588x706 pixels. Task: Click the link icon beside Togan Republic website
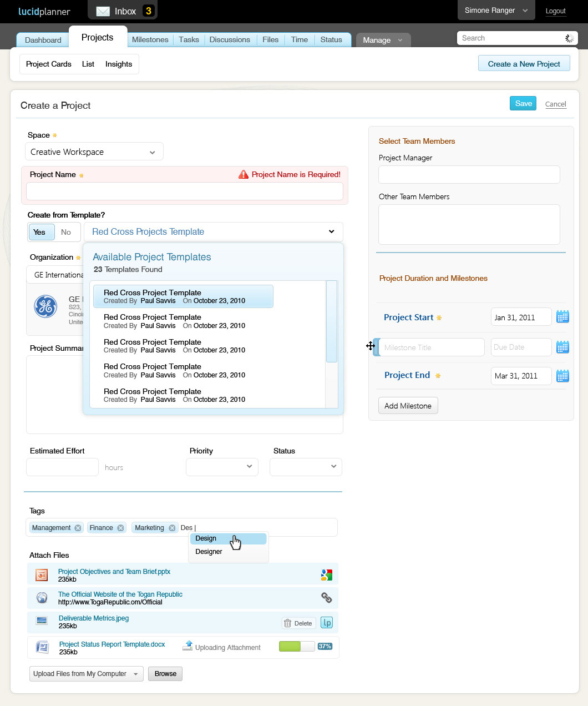[x=327, y=598]
